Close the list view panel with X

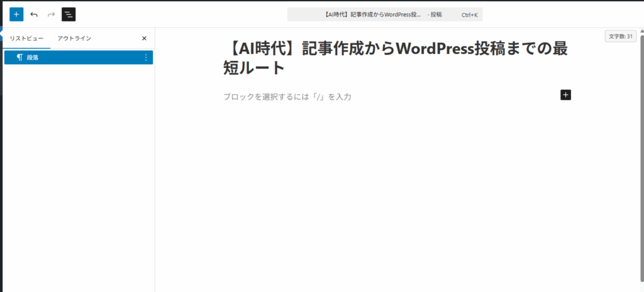(144, 38)
